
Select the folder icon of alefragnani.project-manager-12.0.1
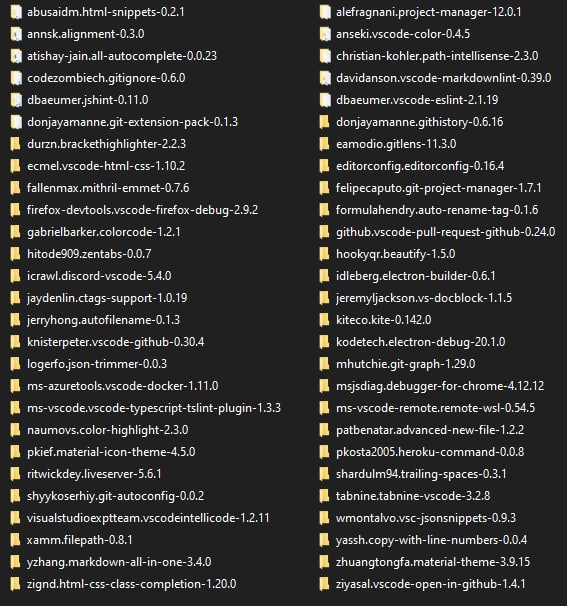tap(325, 12)
